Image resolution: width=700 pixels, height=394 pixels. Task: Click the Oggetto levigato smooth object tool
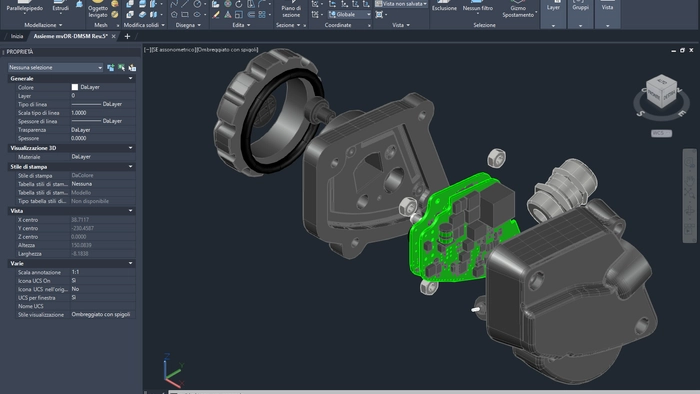[x=98, y=9]
